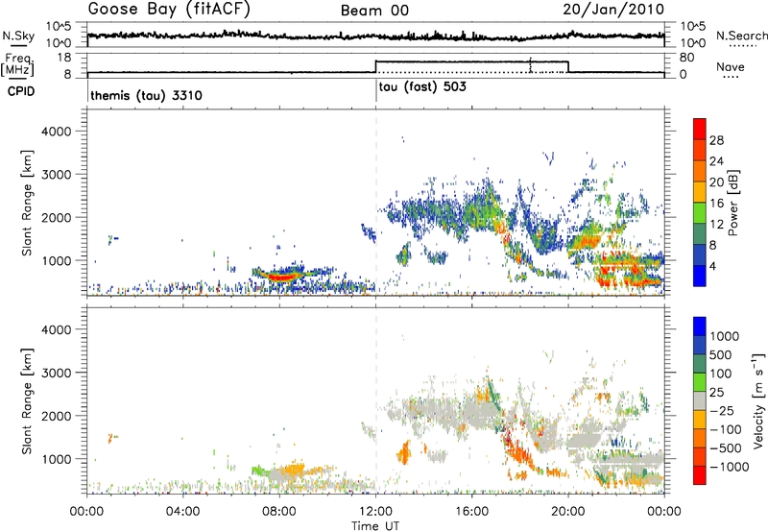
Task: Click the '4000' tick on velocity panel
Action: click(56, 329)
